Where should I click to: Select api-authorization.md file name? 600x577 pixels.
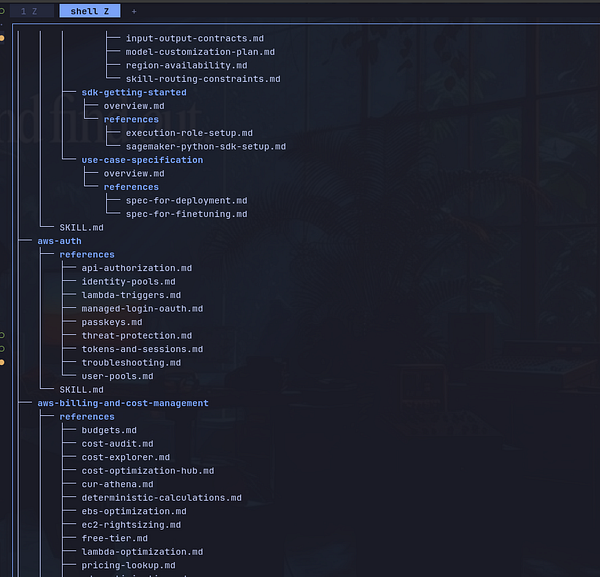click(x=137, y=268)
